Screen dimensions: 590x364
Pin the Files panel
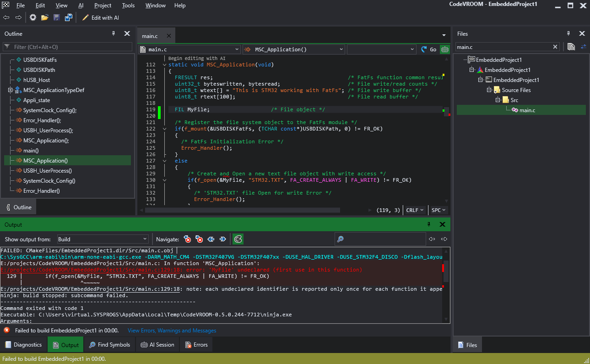[568, 33]
